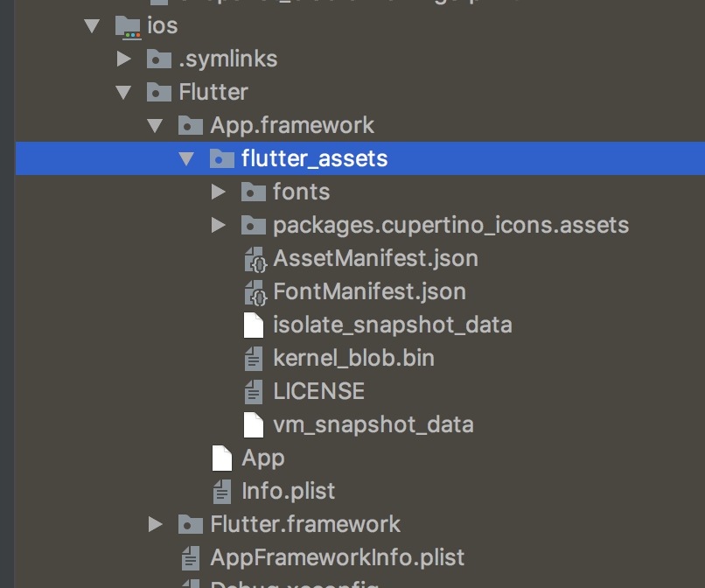
Task: Select the vm_snapshot_data file name
Action: click(x=373, y=424)
